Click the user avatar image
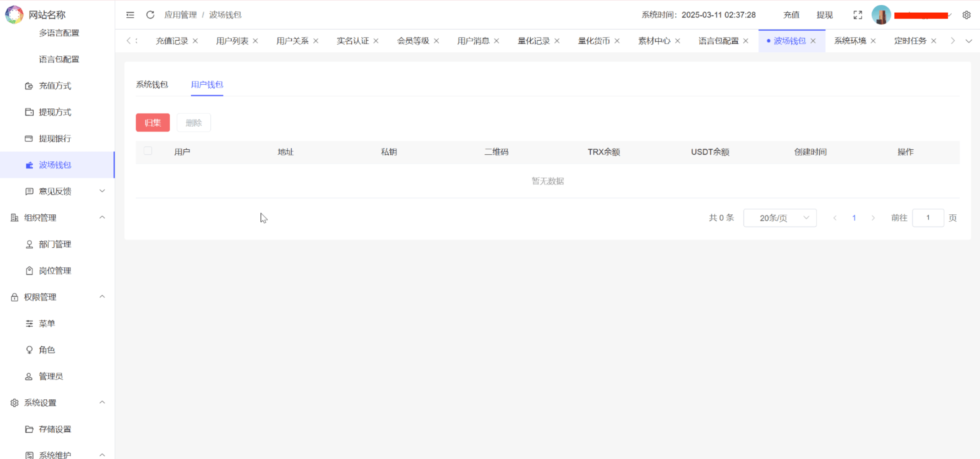The image size is (980, 459). [882, 15]
